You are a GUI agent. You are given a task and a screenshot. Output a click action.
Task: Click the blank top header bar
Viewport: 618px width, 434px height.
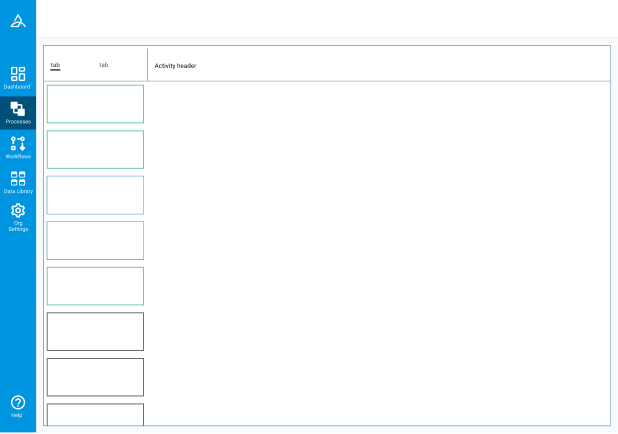pyautogui.click(x=326, y=19)
